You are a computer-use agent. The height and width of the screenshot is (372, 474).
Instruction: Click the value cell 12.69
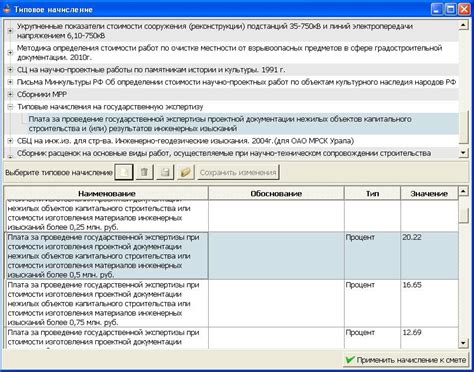429,338
